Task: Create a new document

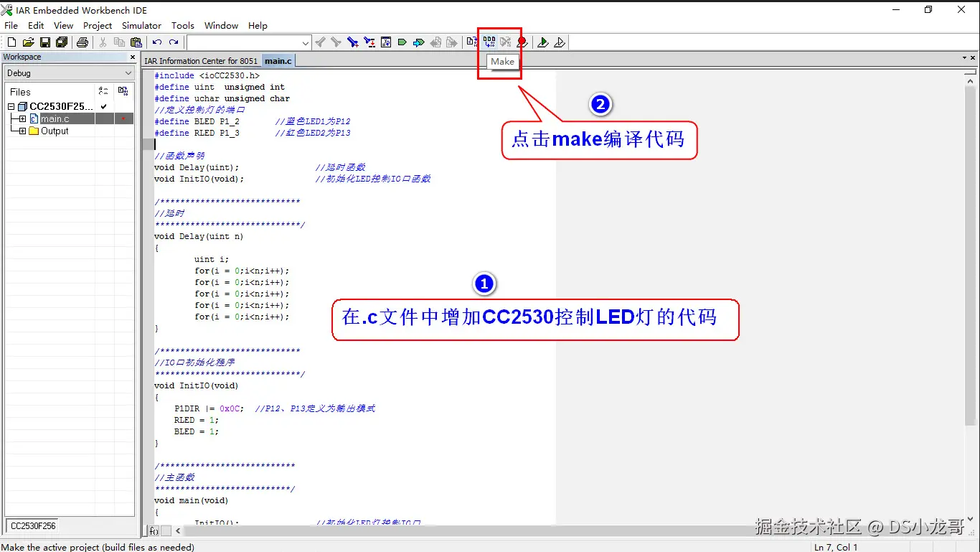Action: [11, 42]
